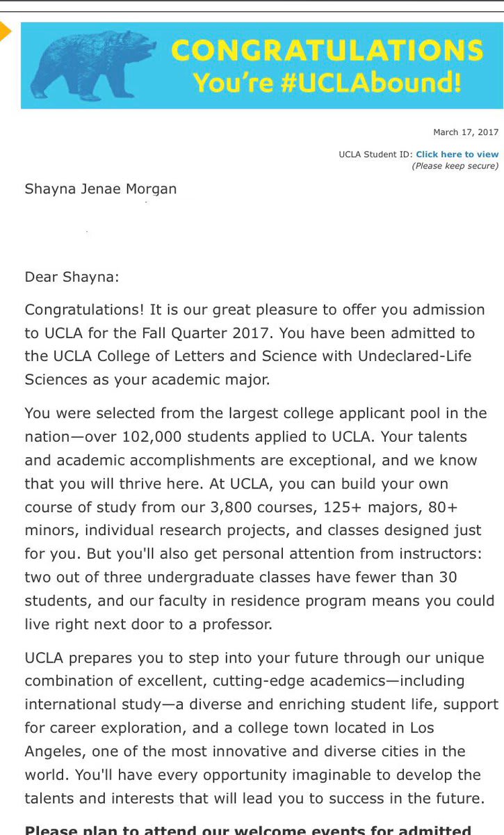Click "Undeclared-Life" major text in the first paragraph
Viewport: 504px width, 835px height.
click(414, 356)
